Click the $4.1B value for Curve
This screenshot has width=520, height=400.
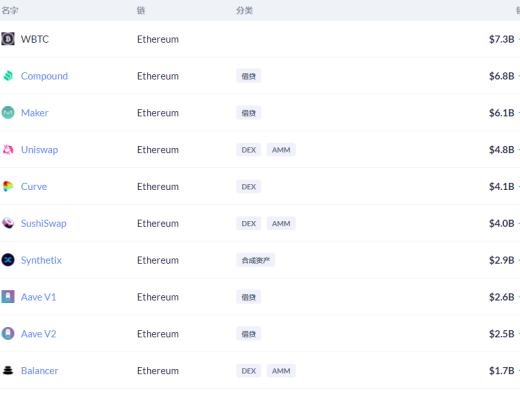click(x=502, y=186)
